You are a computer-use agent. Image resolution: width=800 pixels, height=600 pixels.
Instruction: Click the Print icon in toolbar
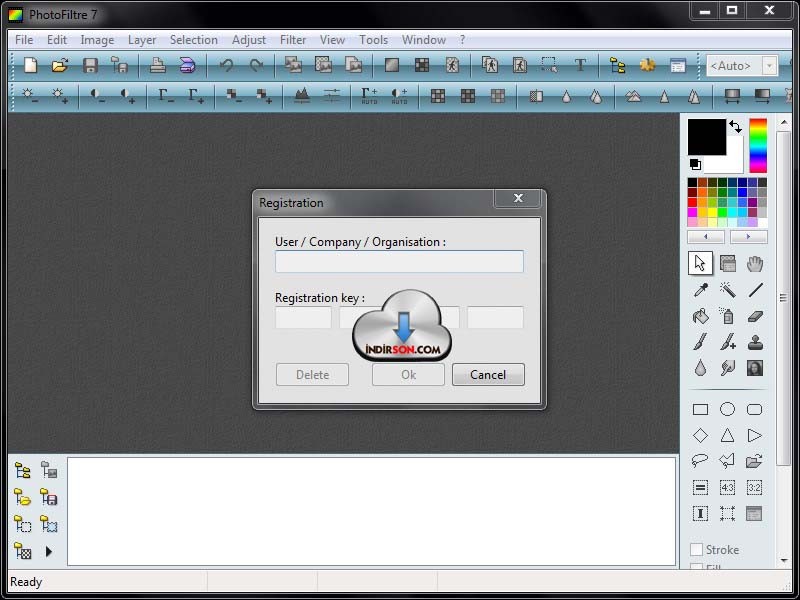[x=157, y=65]
